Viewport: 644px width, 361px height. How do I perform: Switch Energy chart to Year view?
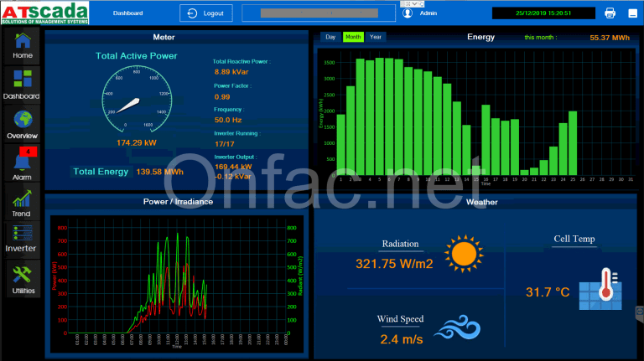[x=376, y=37]
